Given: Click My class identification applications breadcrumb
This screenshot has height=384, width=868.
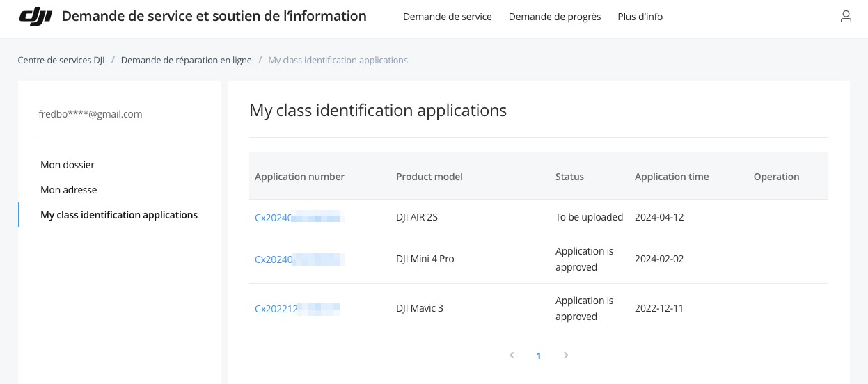Looking at the screenshot, I should click(x=338, y=60).
